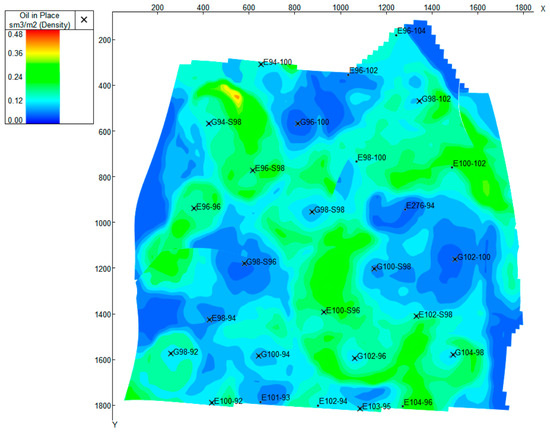
Task: Select well marker G98-102
Action: click(x=419, y=101)
